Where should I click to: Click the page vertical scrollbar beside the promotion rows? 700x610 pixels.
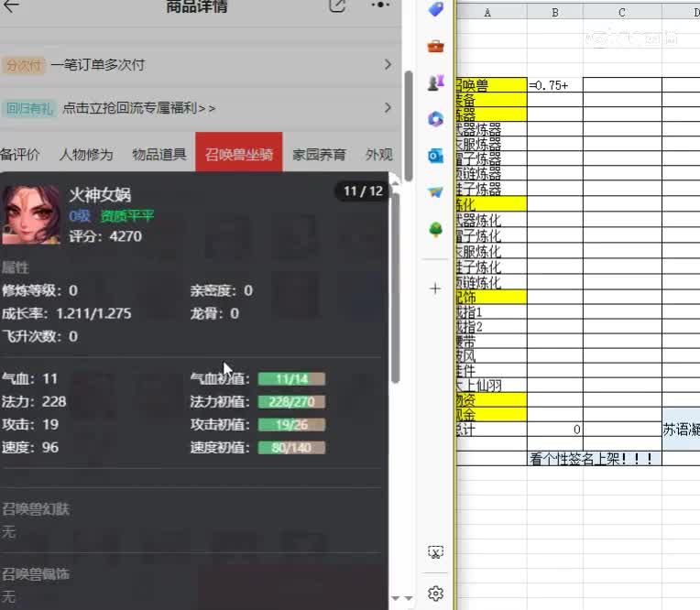(x=408, y=125)
